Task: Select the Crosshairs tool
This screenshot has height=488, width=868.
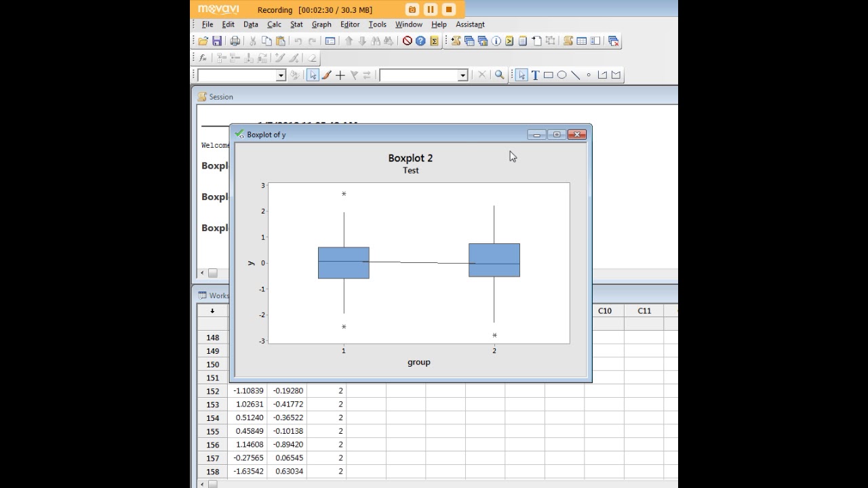Action: coord(340,75)
